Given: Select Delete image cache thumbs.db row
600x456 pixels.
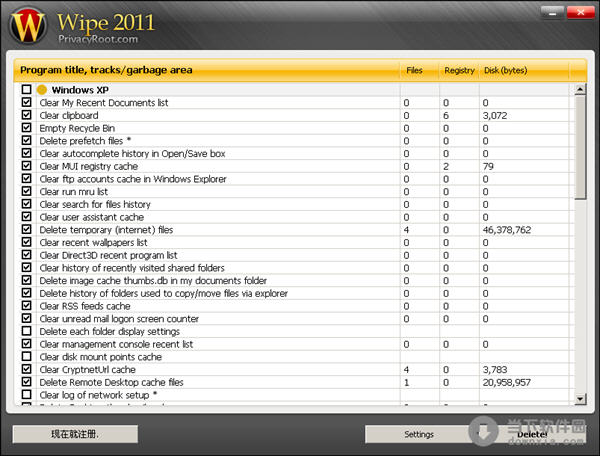Looking at the screenshot, I should click(x=295, y=280).
